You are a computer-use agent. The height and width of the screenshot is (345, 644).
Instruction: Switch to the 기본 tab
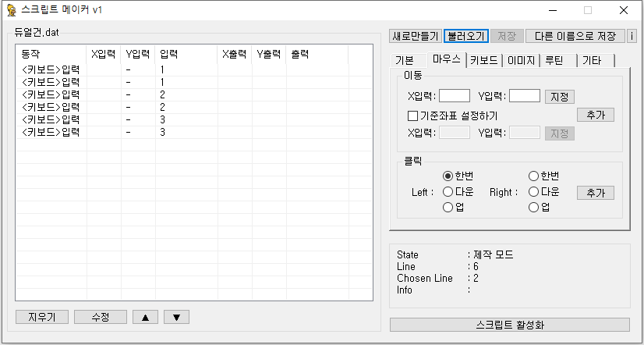click(408, 60)
